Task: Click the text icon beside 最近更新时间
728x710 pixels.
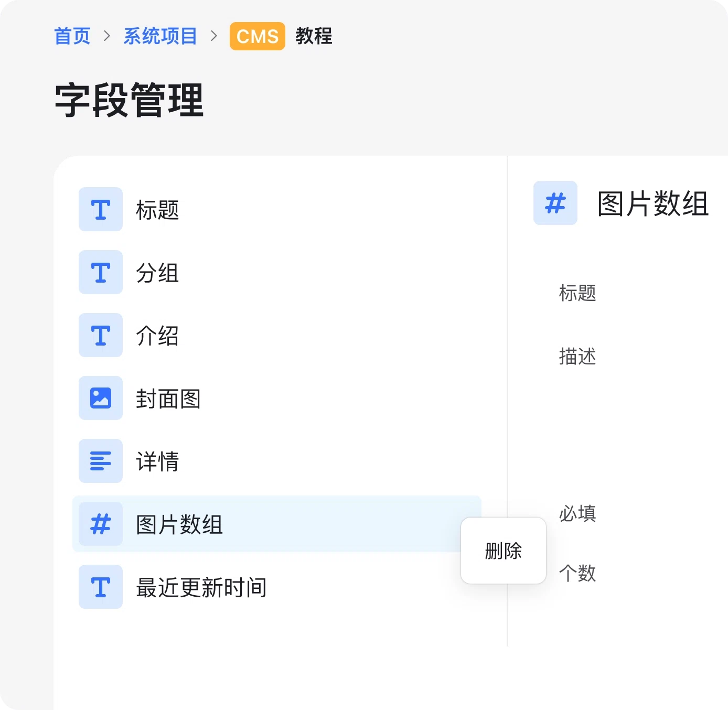Action: click(x=101, y=587)
